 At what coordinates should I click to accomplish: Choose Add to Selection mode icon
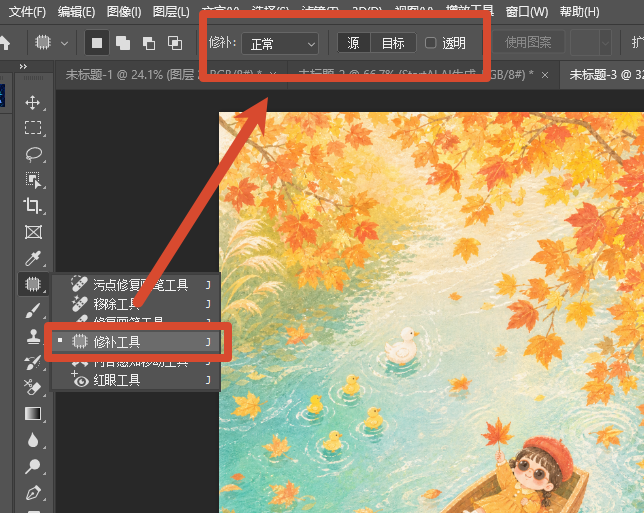pos(123,43)
